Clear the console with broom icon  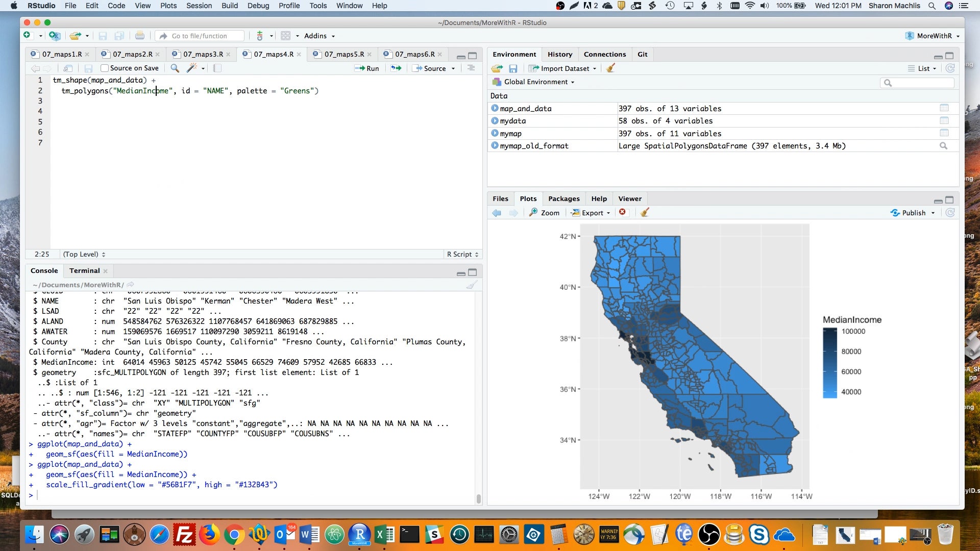[472, 285]
